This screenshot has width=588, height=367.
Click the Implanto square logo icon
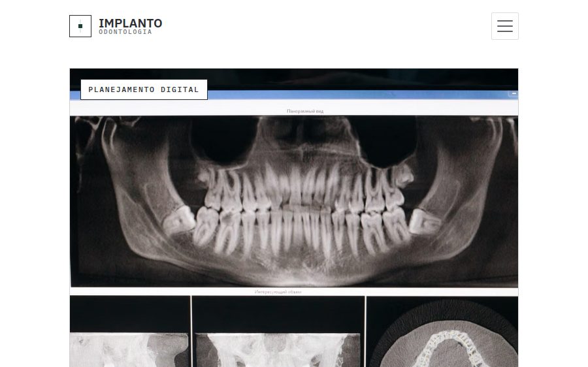tap(80, 26)
